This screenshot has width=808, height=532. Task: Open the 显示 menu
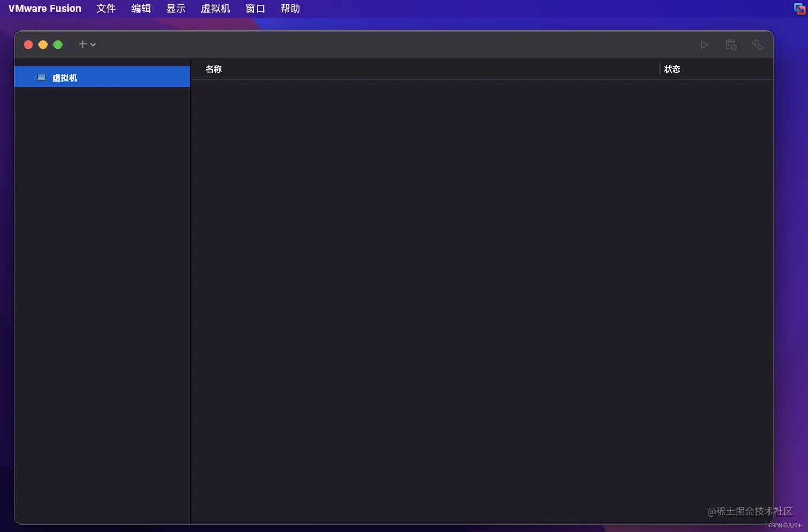[176, 9]
